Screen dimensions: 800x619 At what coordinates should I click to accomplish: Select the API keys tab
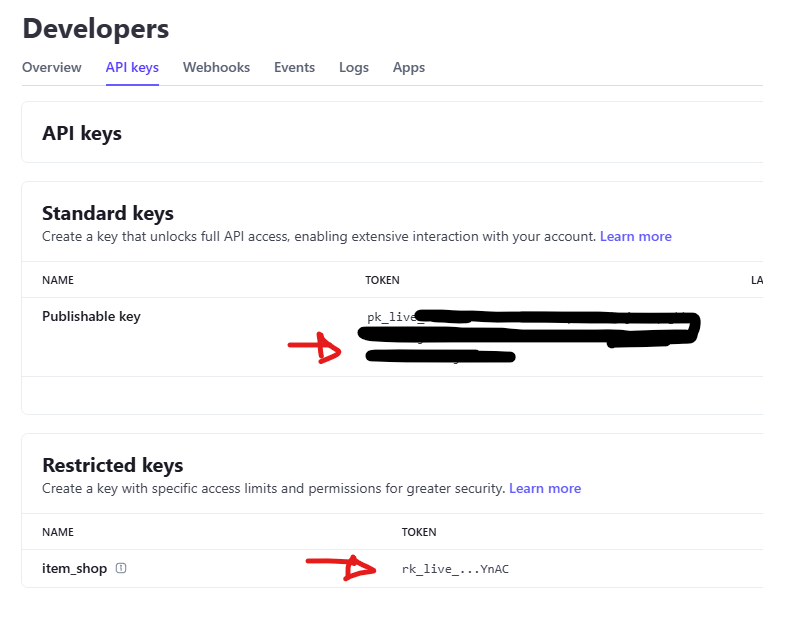tap(132, 68)
